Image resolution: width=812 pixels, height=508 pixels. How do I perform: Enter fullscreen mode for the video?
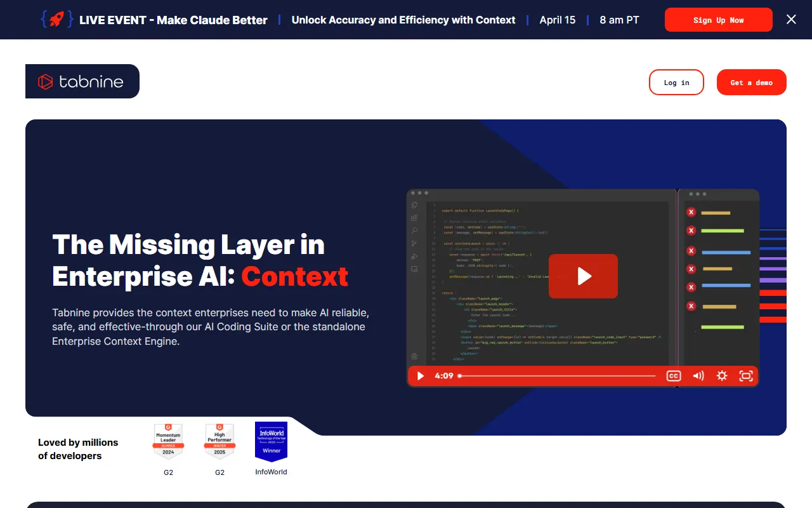click(746, 376)
